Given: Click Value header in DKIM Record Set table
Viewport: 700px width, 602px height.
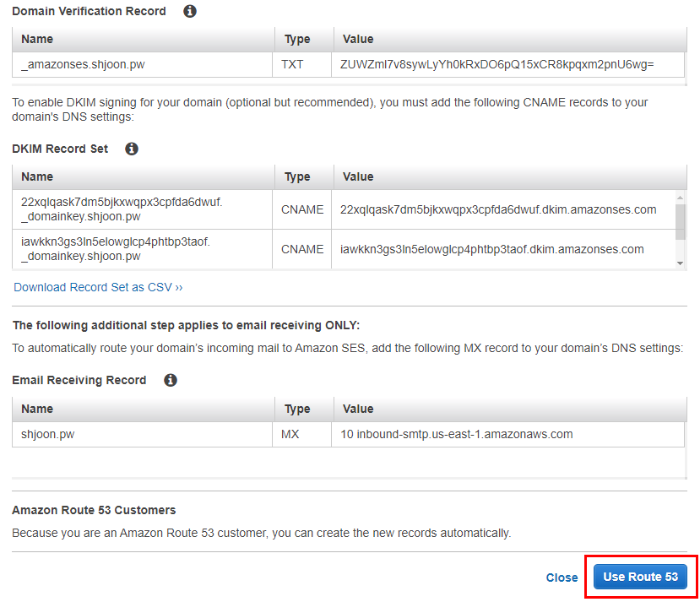Looking at the screenshot, I should tap(510, 176).
